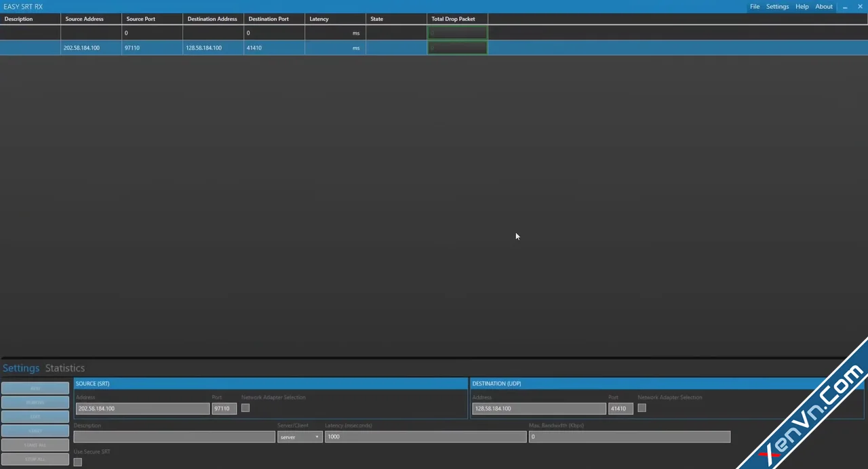Click the 97110 source port table cell
This screenshot has width=868, height=469.
tap(153, 47)
